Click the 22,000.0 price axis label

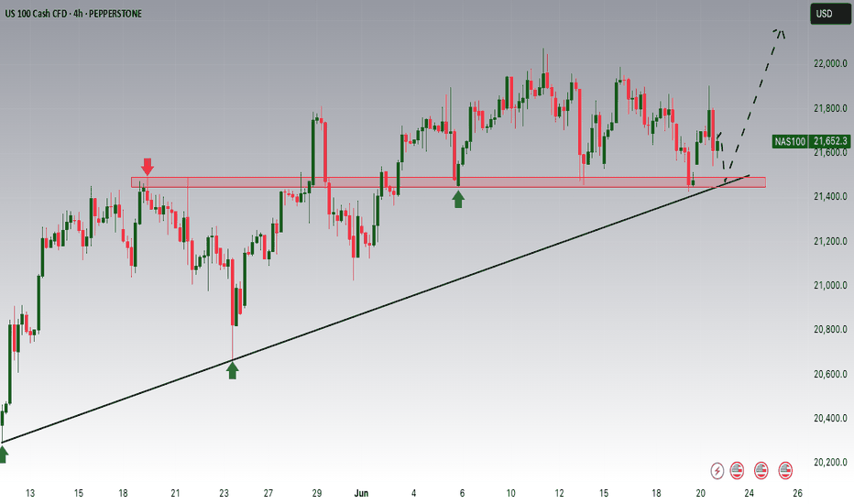830,64
